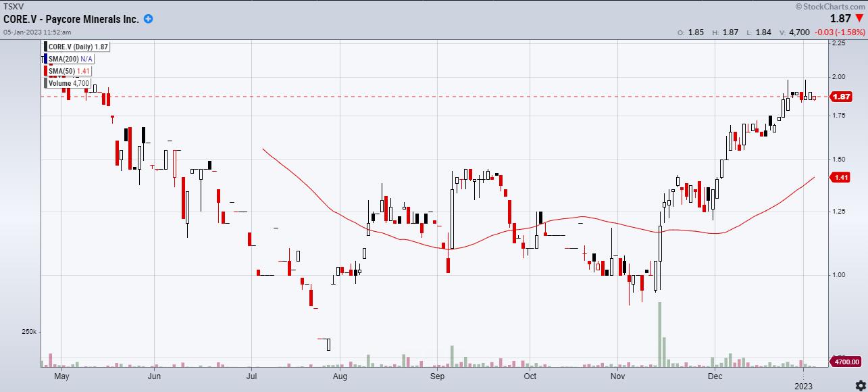This screenshot has height=392, width=868.
Task: Select the CORE.V (Daily) 1.87 legend entry
Action: click(x=76, y=47)
